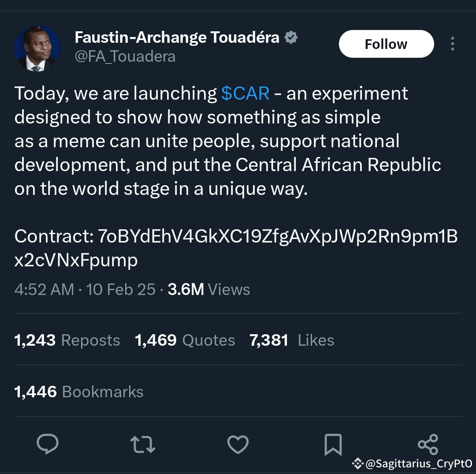Share the tweet via share icon

pos(428,444)
